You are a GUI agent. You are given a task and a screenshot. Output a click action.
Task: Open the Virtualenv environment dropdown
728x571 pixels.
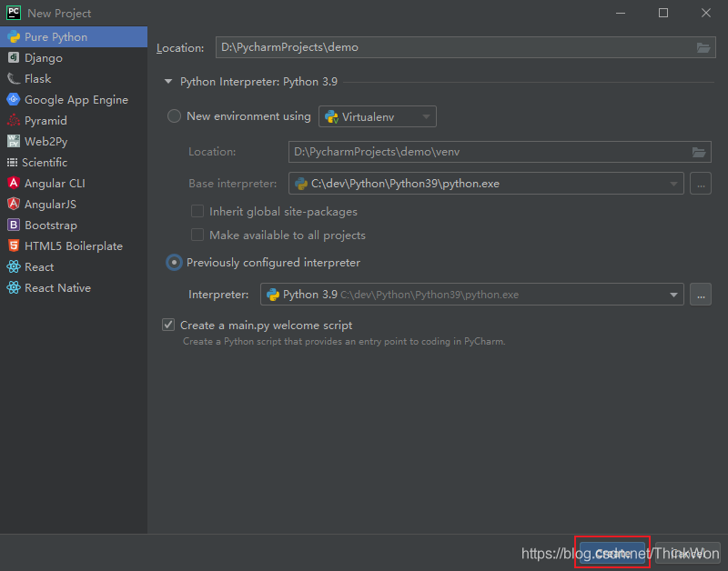coord(377,116)
